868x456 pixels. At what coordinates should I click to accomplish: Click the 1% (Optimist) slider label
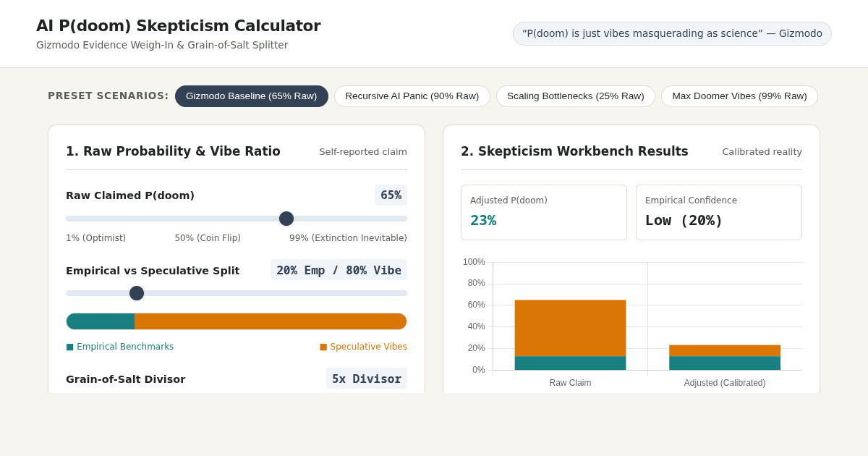pyautogui.click(x=95, y=238)
